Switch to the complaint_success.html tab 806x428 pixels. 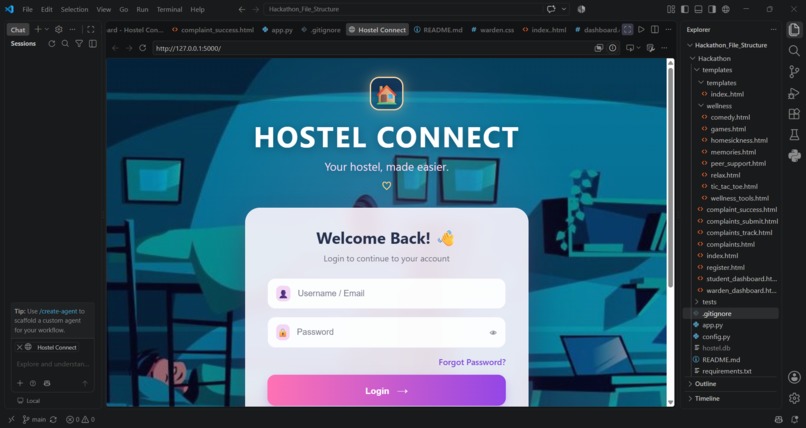[213, 30]
